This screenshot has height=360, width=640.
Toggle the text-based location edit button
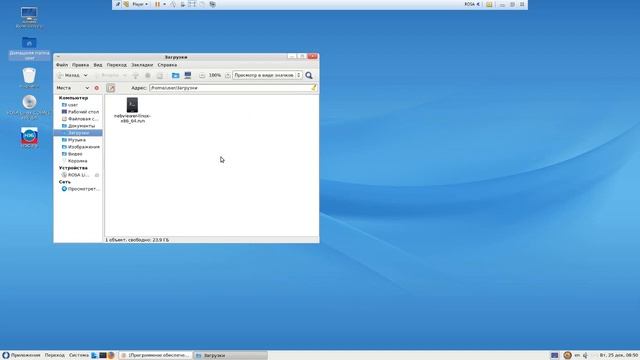point(111,88)
